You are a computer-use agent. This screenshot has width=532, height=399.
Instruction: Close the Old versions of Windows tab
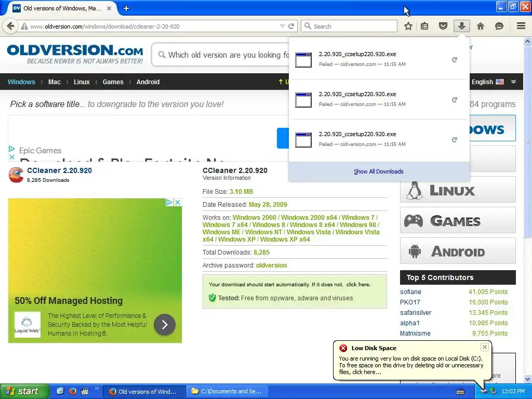click(x=109, y=8)
